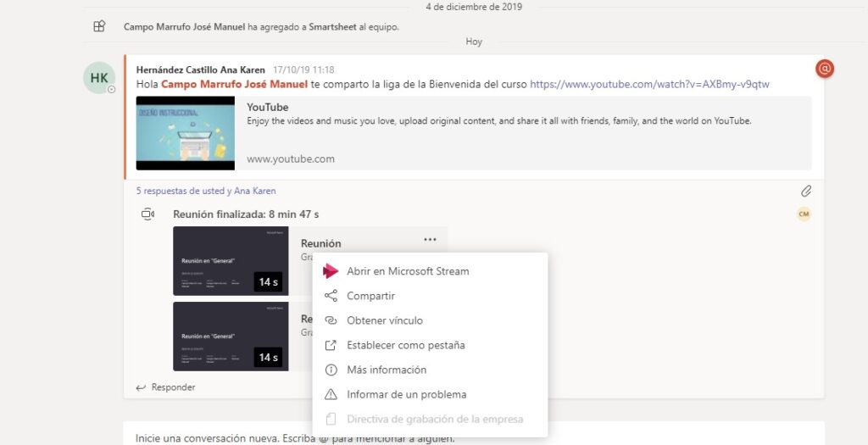Click the share icon in menu

331,296
